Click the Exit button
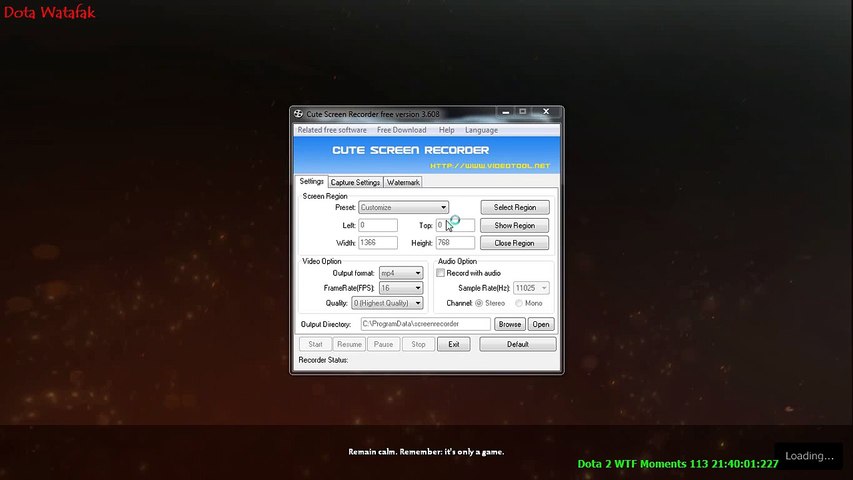Image resolution: width=853 pixels, height=480 pixels. coord(454,344)
